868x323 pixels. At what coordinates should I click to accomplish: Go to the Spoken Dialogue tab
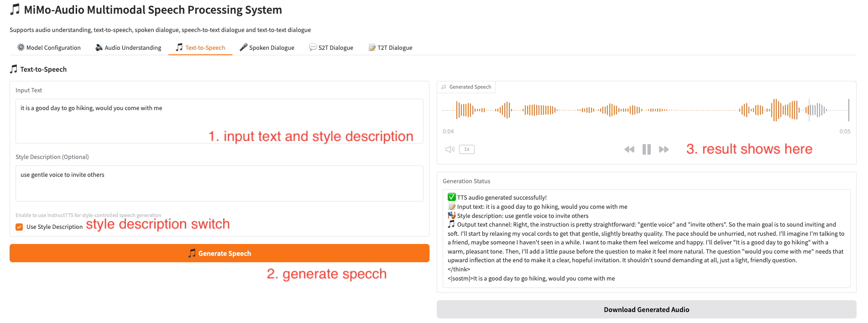point(267,48)
